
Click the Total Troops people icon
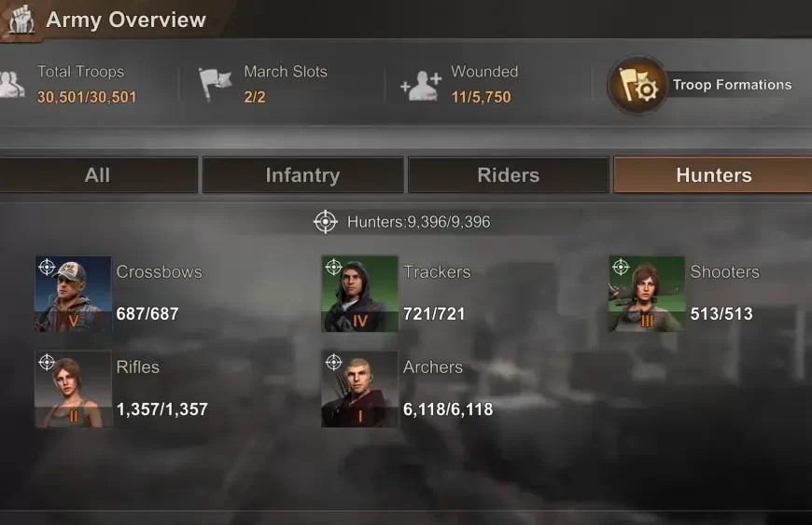coord(11,84)
